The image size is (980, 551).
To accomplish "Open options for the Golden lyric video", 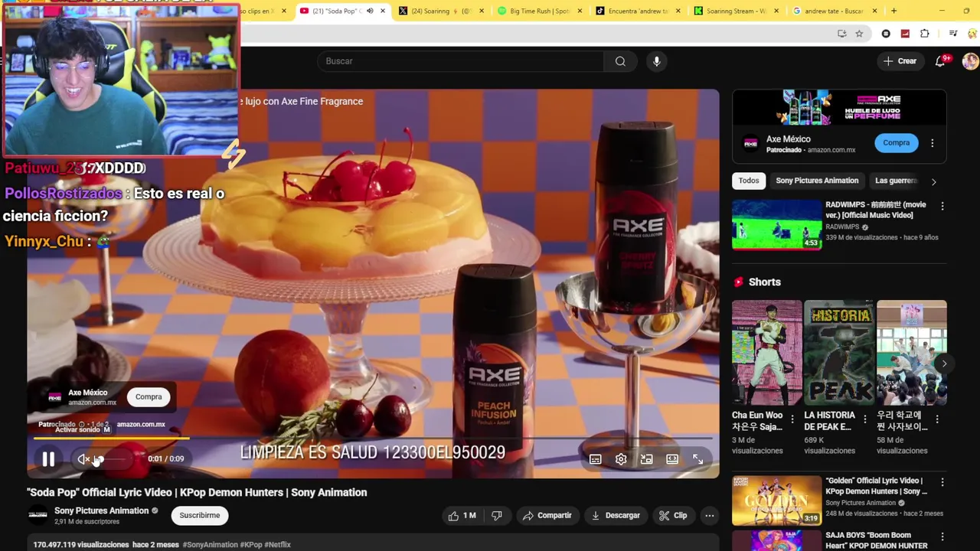I will [x=942, y=482].
